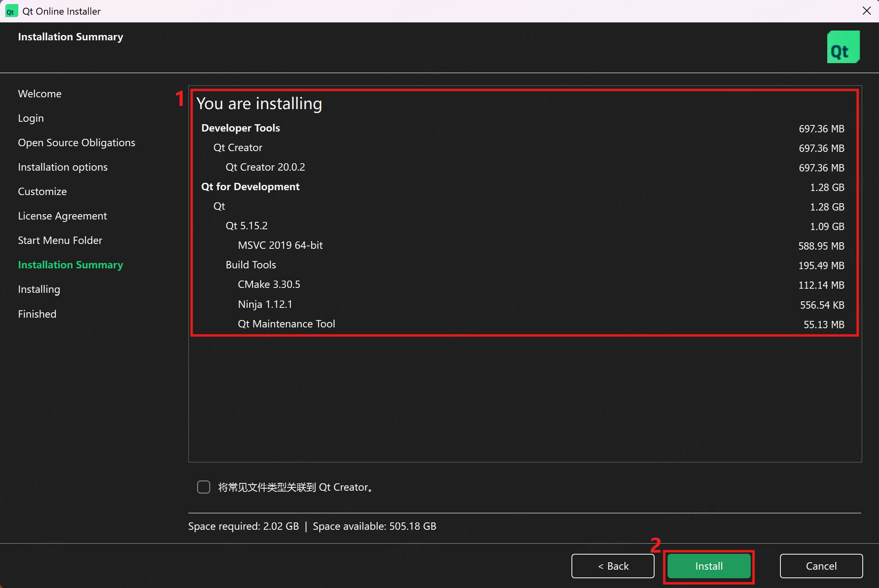Viewport: 879px width, 588px height.
Task: Click the Qt logo in the header
Action: [x=843, y=47]
